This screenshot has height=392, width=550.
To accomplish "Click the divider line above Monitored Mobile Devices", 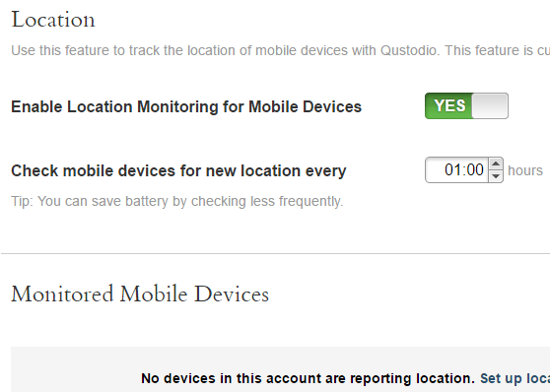I will coord(275,253).
